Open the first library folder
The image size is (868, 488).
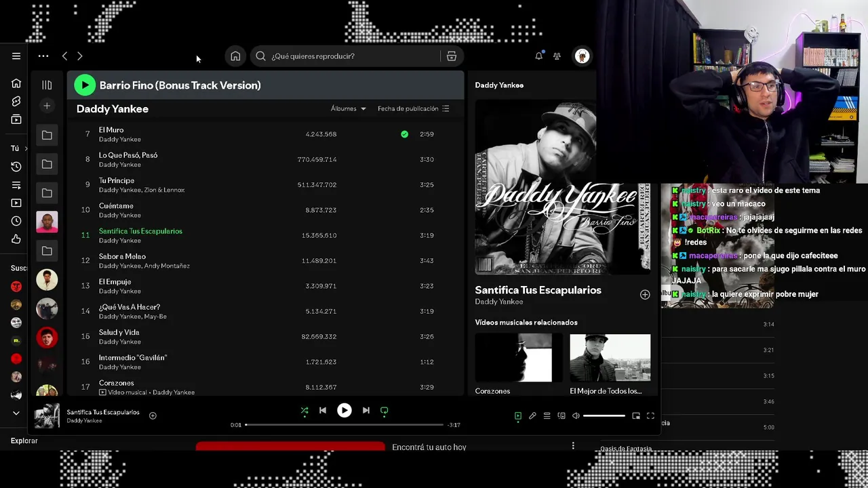47,135
